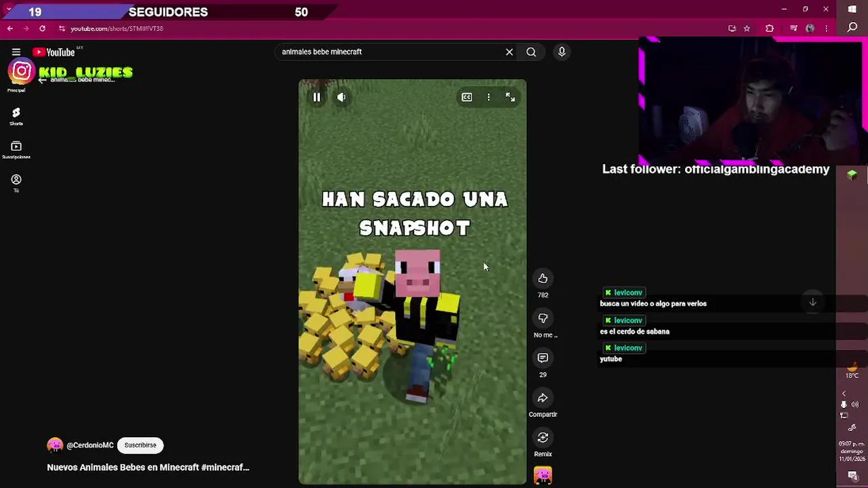The height and width of the screenshot is (488, 868).
Task: Open the Shorts section in sidebar
Action: click(x=16, y=116)
